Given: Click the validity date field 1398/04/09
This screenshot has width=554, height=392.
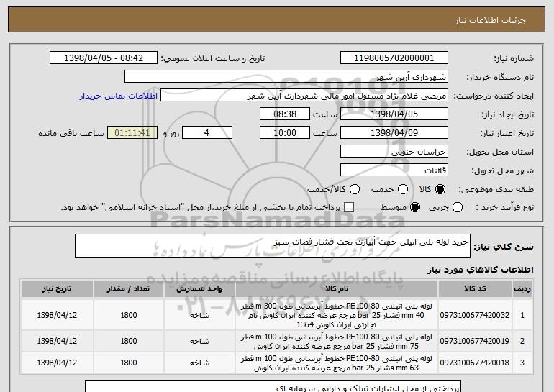Looking at the screenshot, I should click(x=394, y=133).
